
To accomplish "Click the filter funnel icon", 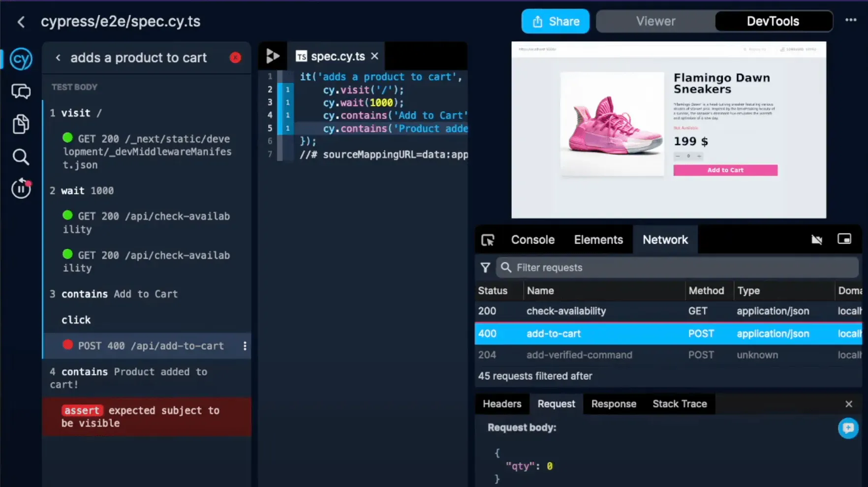I will [x=485, y=268].
